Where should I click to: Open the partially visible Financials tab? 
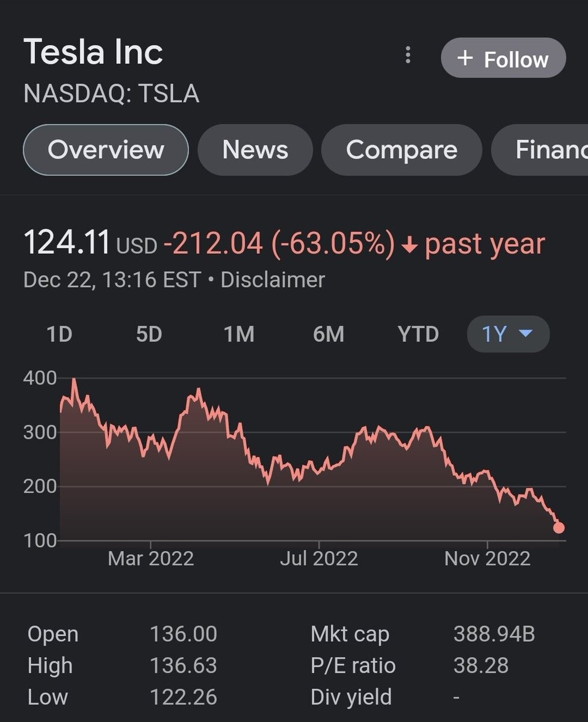point(540,150)
